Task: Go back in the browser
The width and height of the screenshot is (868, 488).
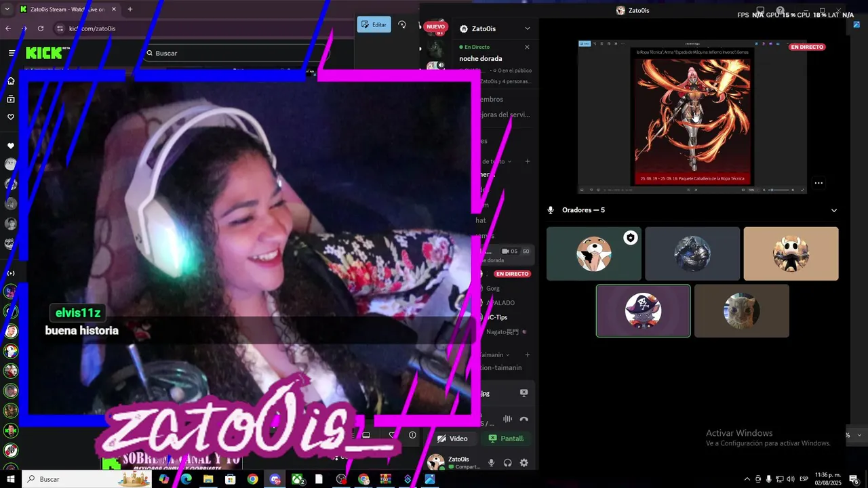Action: coord(8,28)
